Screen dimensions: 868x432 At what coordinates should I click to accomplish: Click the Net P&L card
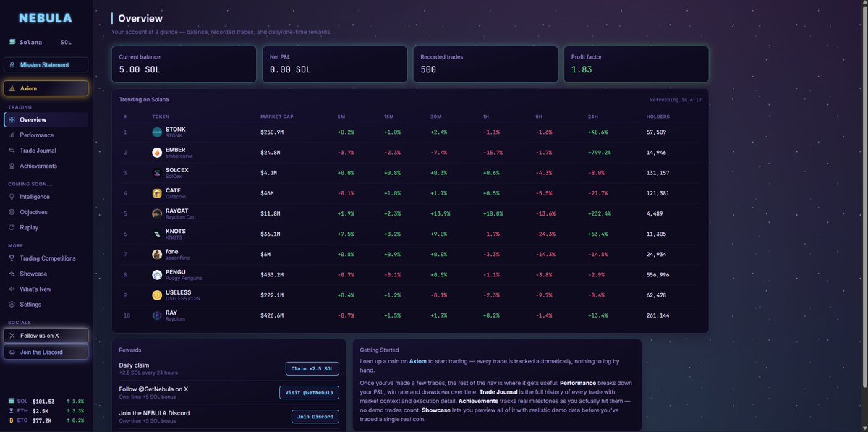[x=334, y=64]
